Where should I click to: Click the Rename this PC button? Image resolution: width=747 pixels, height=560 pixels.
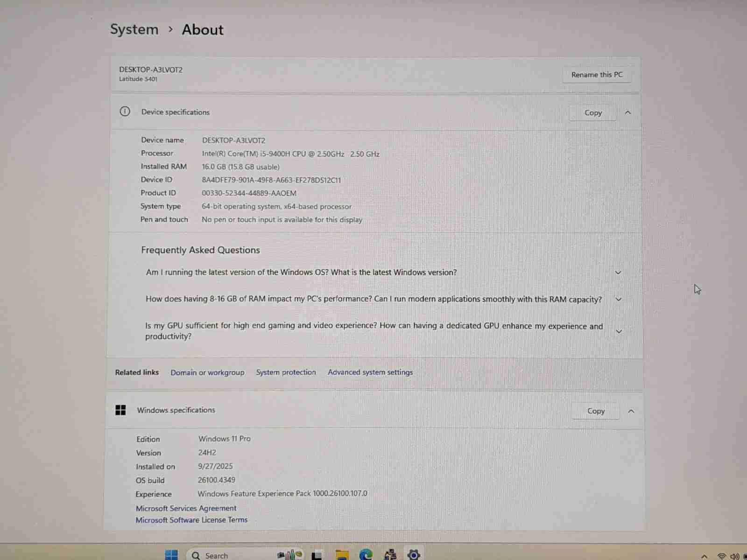tap(597, 75)
